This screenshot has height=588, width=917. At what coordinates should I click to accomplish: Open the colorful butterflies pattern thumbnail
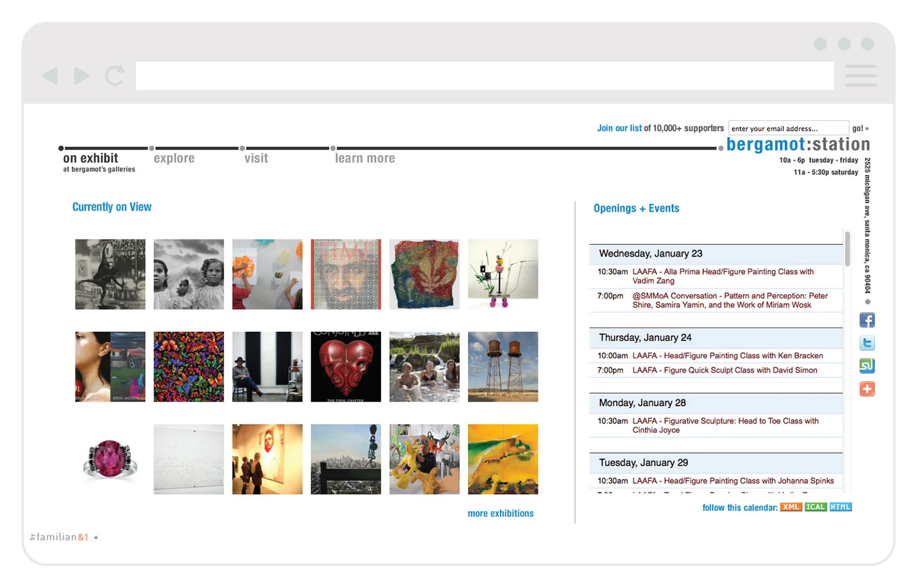188,367
